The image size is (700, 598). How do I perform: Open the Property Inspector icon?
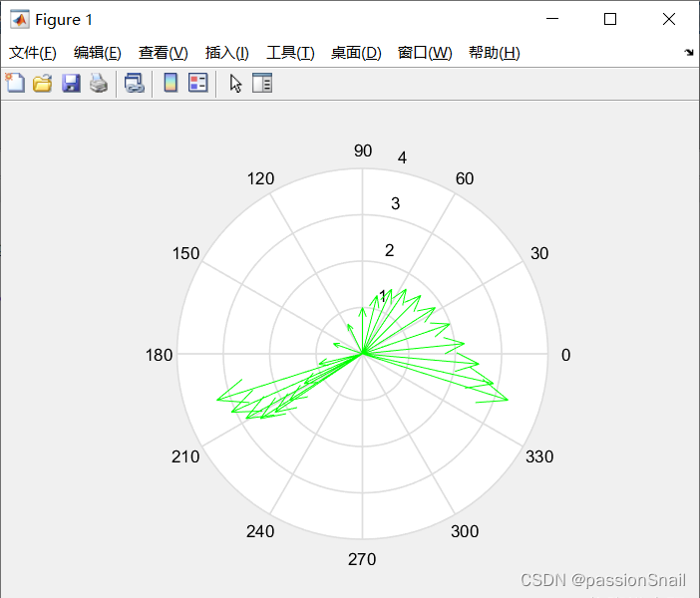tap(262, 83)
